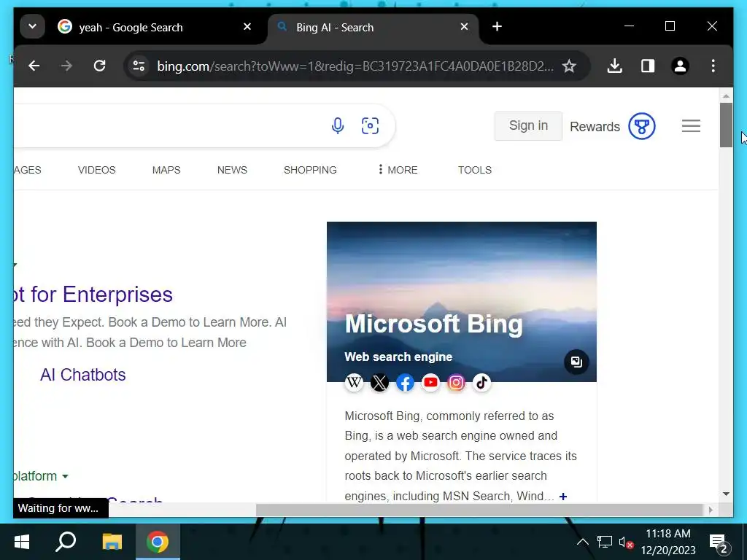Click Chrome forward arrow
This screenshot has width=747, height=560.
click(66, 66)
